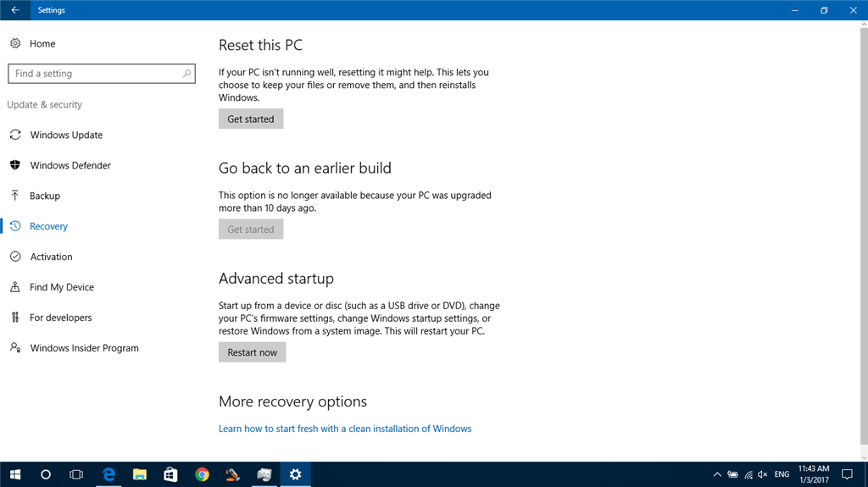This screenshot has height=487, width=868.
Task: Click the Windows Update refresh icon
Action: (x=15, y=135)
